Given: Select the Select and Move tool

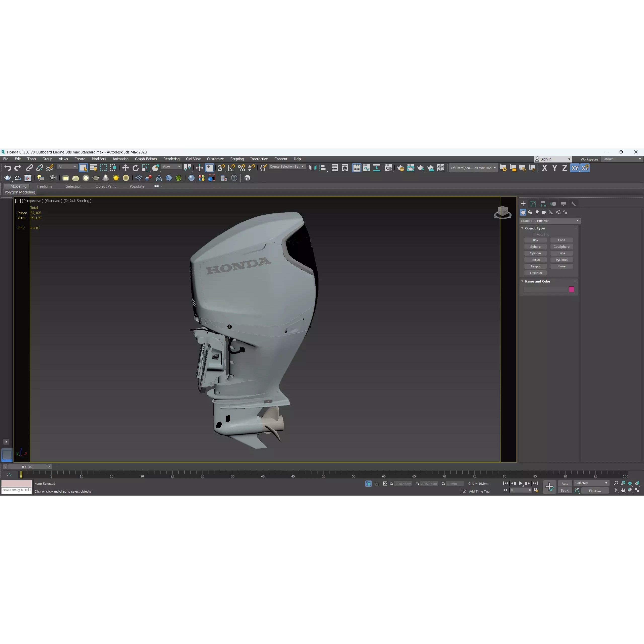Looking at the screenshot, I should [125, 168].
